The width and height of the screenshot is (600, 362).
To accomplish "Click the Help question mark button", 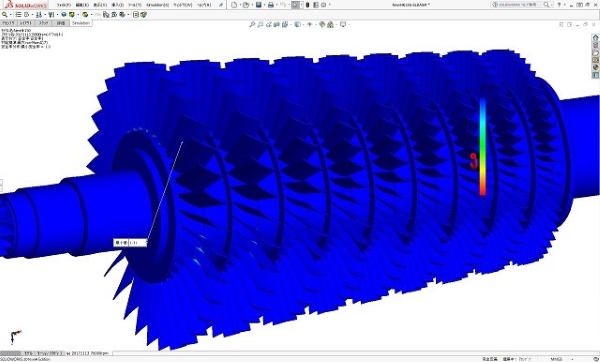I will pos(559,5).
